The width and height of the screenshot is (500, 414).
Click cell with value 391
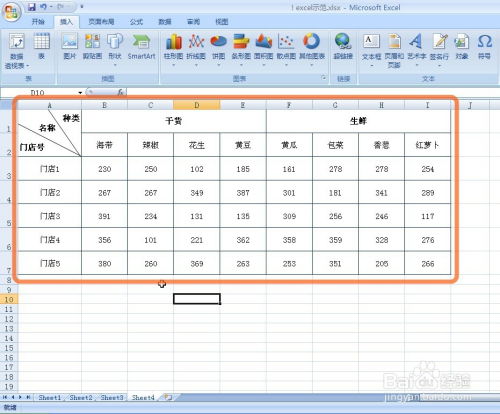coord(104,216)
